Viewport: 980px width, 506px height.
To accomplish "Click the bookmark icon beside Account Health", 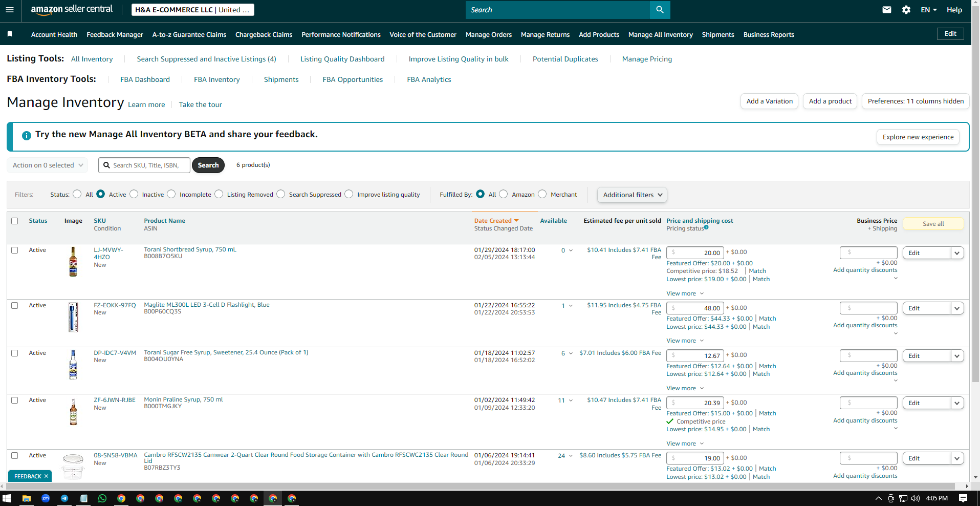I will pos(10,34).
